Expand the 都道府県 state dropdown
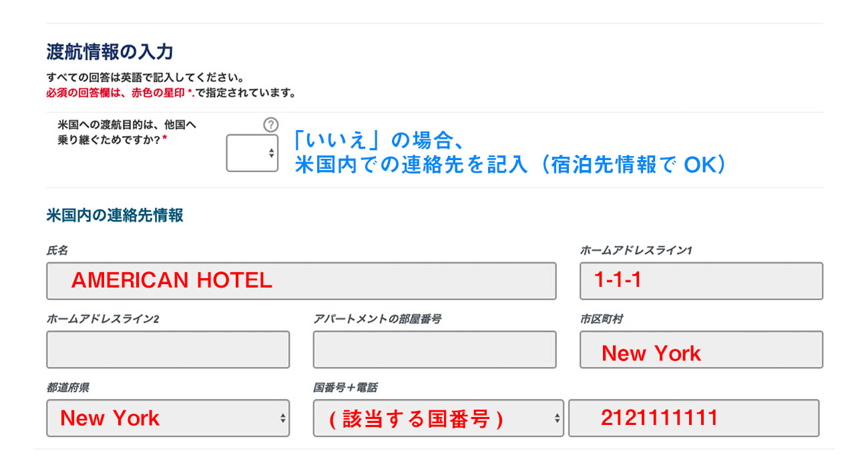Image resolution: width=868 pixels, height=467 pixels. [168, 418]
